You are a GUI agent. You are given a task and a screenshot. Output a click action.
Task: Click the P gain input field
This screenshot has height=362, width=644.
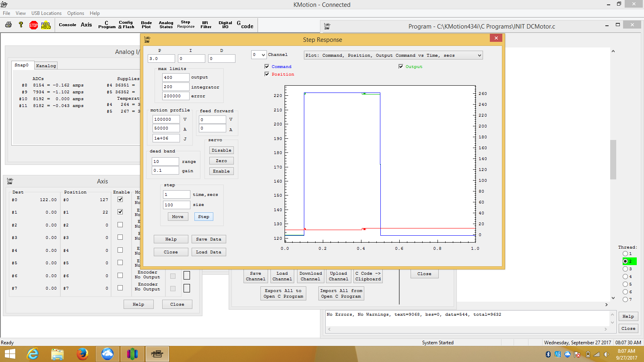pyautogui.click(x=161, y=59)
